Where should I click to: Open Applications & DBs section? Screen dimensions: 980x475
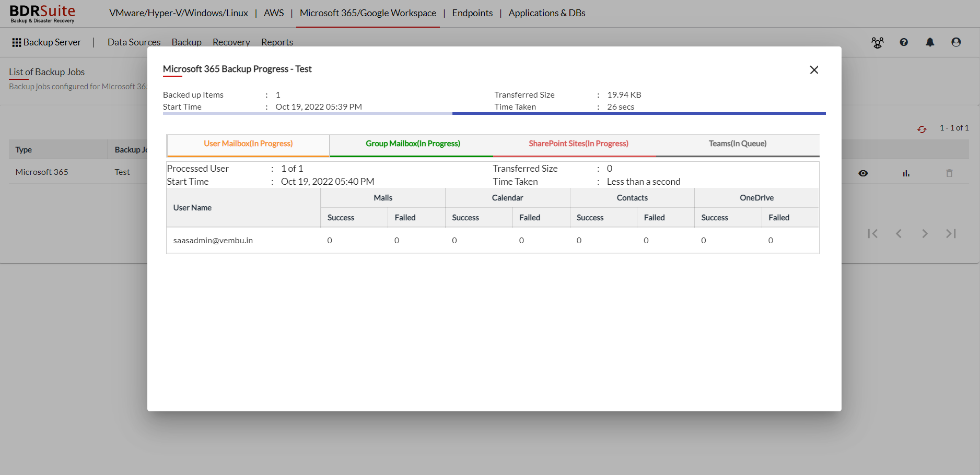coord(547,13)
